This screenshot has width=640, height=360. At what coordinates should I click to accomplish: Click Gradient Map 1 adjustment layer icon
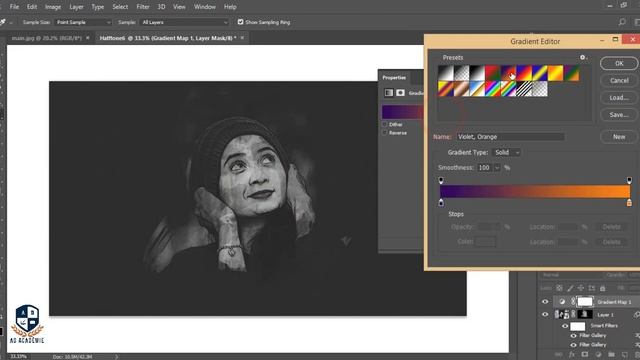(x=562, y=302)
